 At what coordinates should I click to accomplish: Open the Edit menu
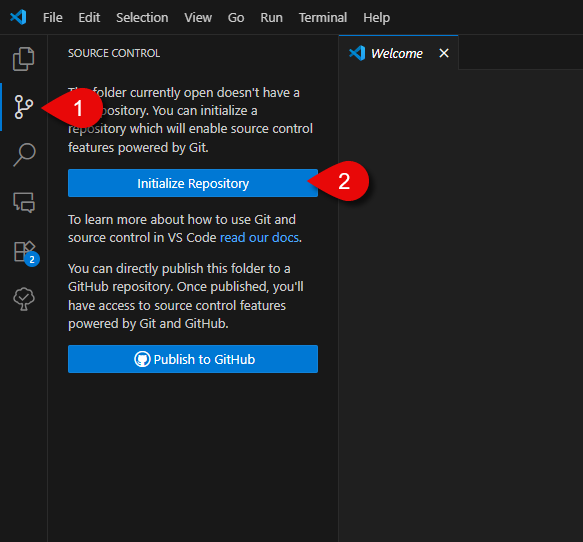tap(89, 17)
